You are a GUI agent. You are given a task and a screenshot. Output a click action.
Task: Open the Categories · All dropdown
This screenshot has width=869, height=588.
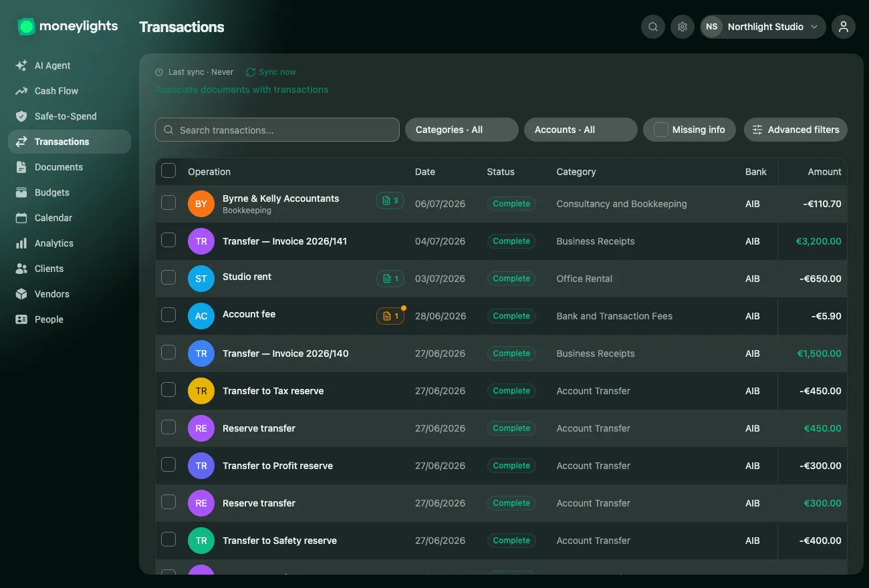coord(462,130)
